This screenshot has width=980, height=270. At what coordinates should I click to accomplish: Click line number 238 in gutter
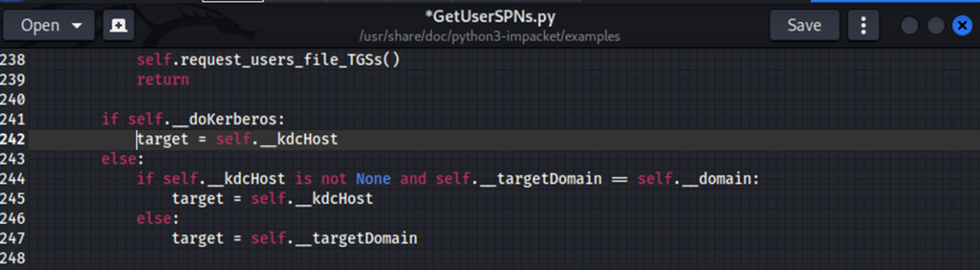[x=13, y=60]
